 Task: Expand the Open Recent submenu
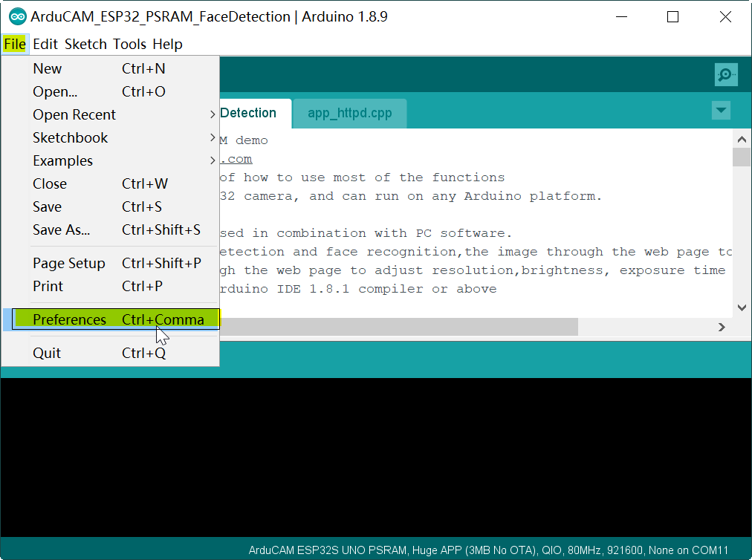pyautogui.click(x=110, y=114)
